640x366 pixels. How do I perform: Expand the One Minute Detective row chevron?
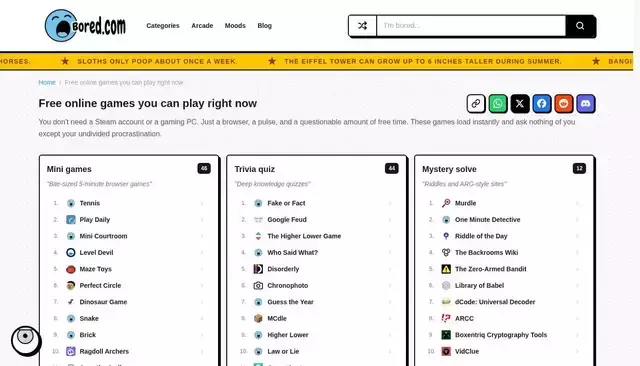coord(577,220)
